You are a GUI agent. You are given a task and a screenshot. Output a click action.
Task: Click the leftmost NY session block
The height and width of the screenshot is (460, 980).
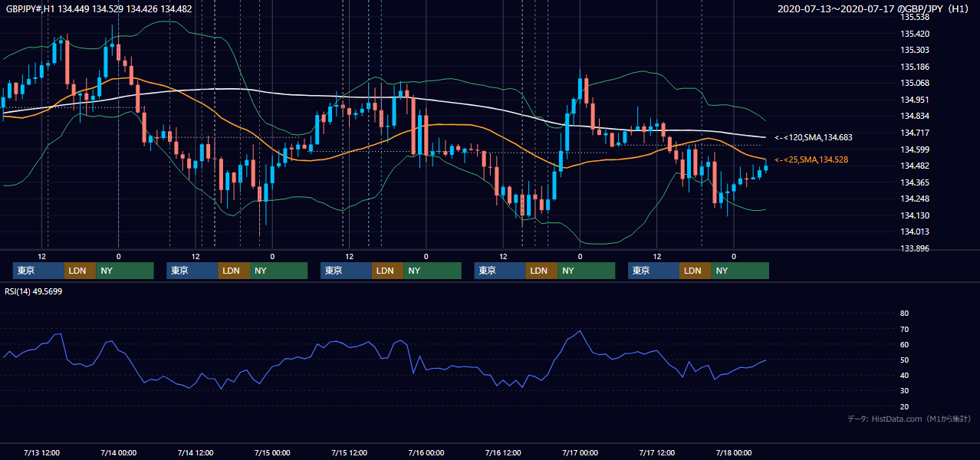coord(125,271)
